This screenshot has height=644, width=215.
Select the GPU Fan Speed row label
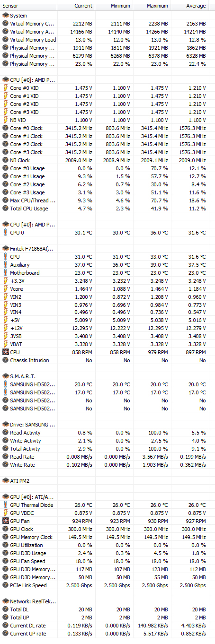[27, 561]
